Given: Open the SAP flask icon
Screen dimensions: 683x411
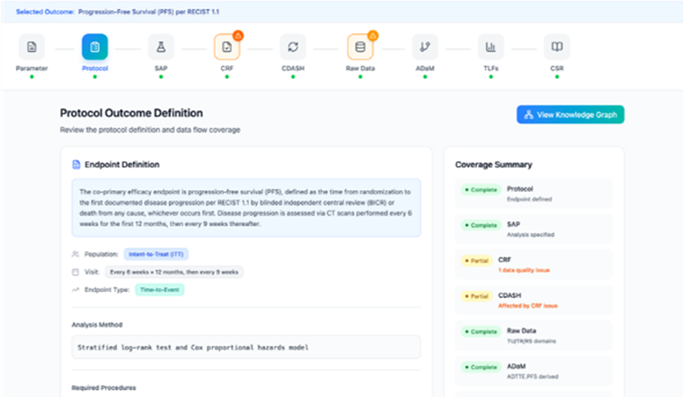Looking at the screenshot, I should [x=161, y=47].
